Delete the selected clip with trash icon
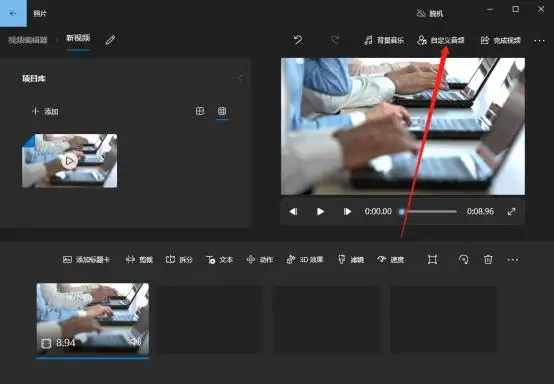Viewport: 554px width, 385px height. click(488, 260)
